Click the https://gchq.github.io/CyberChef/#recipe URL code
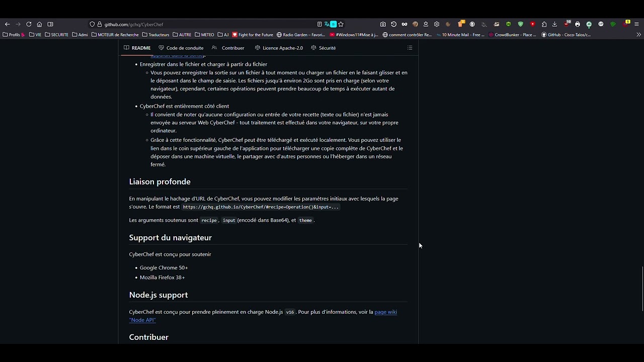The image size is (644, 362). tap(261, 207)
